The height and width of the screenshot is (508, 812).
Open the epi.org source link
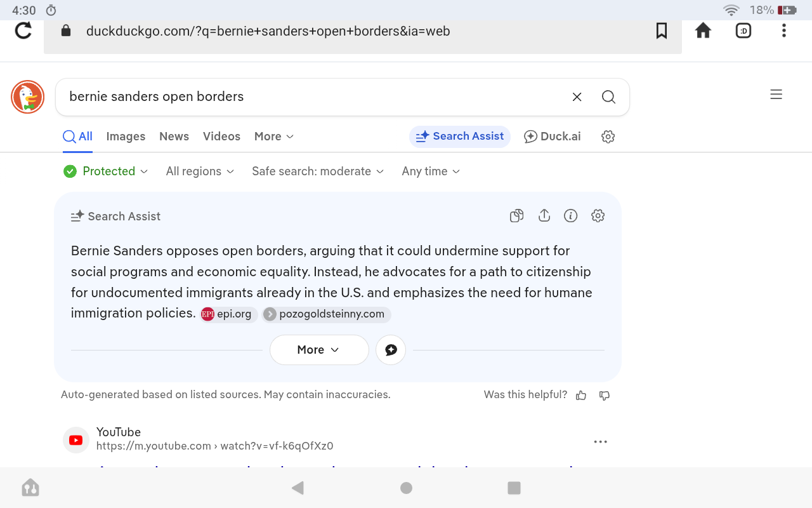pyautogui.click(x=228, y=314)
